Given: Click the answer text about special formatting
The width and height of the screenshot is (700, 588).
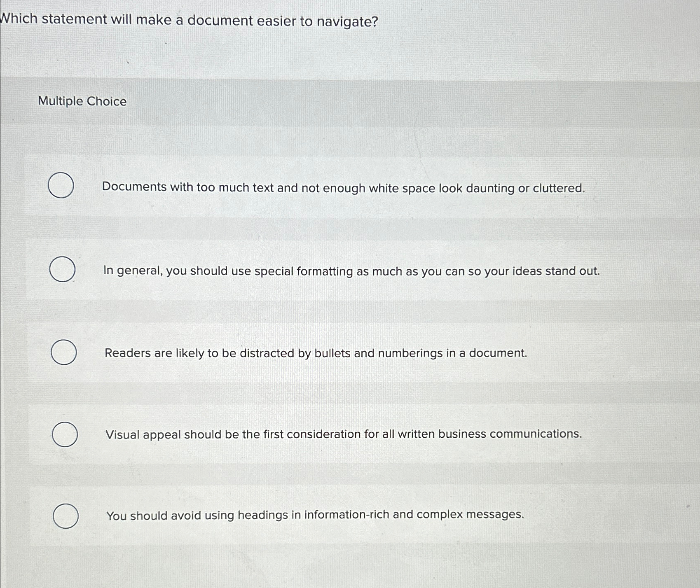Looking at the screenshot, I should click(x=351, y=271).
